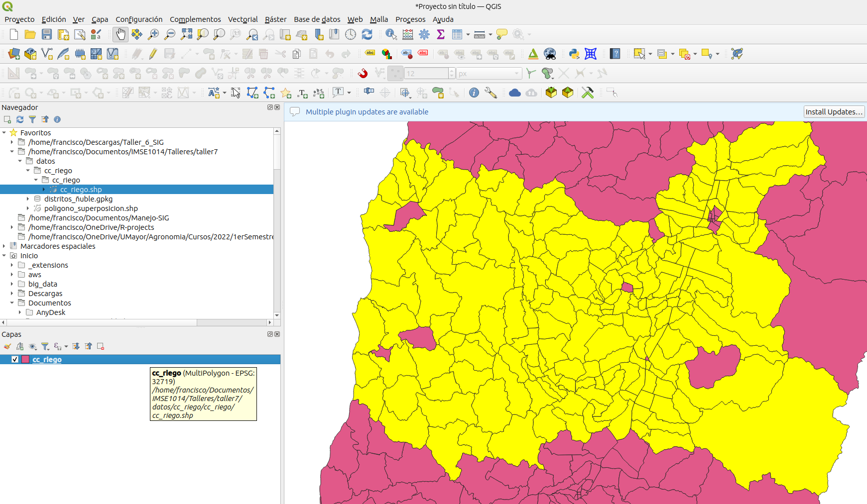The width and height of the screenshot is (867, 504).
Task: Open the px units dropdown
Action: [x=489, y=74]
